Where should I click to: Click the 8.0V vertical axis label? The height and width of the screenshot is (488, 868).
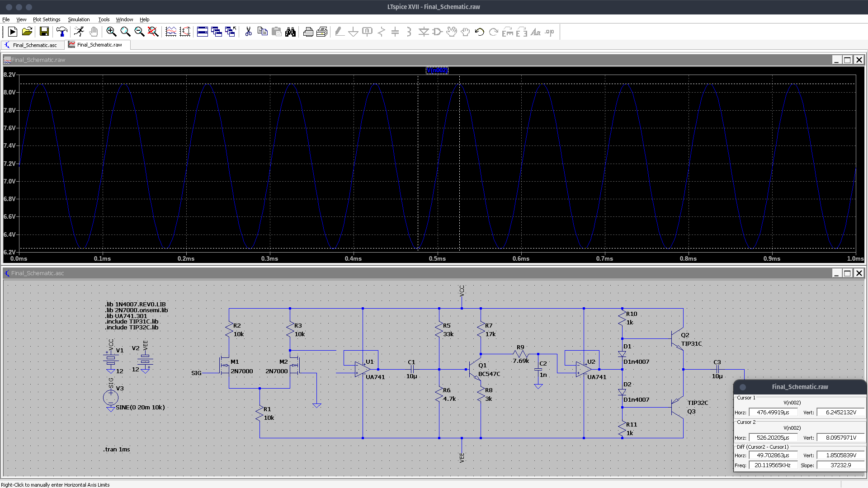coord(9,92)
